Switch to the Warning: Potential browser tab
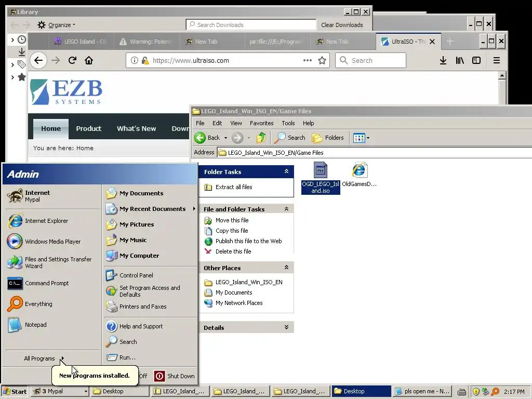 146,42
